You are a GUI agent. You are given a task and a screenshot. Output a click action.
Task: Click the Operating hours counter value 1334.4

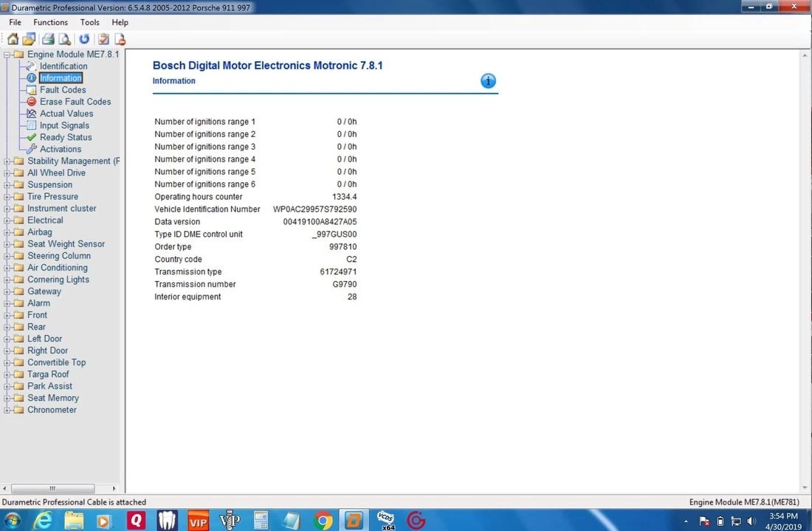[x=345, y=197]
